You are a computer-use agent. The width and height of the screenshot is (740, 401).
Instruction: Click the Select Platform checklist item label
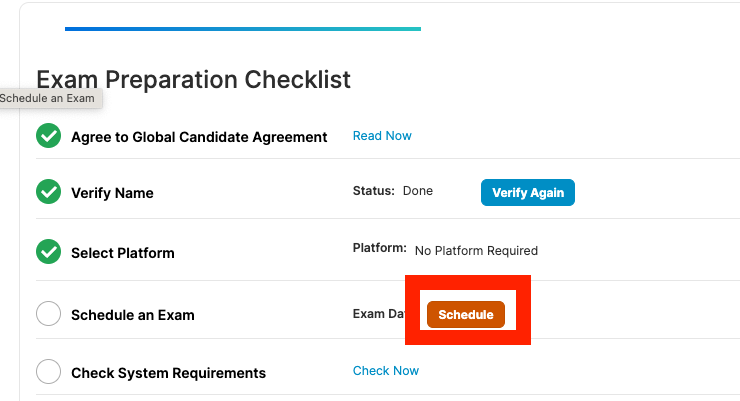[x=123, y=253]
